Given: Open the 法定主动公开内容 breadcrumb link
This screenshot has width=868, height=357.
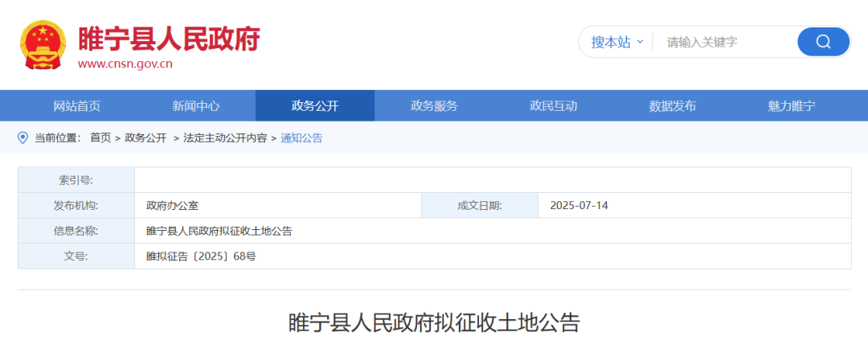Looking at the screenshot, I should pos(225,138).
